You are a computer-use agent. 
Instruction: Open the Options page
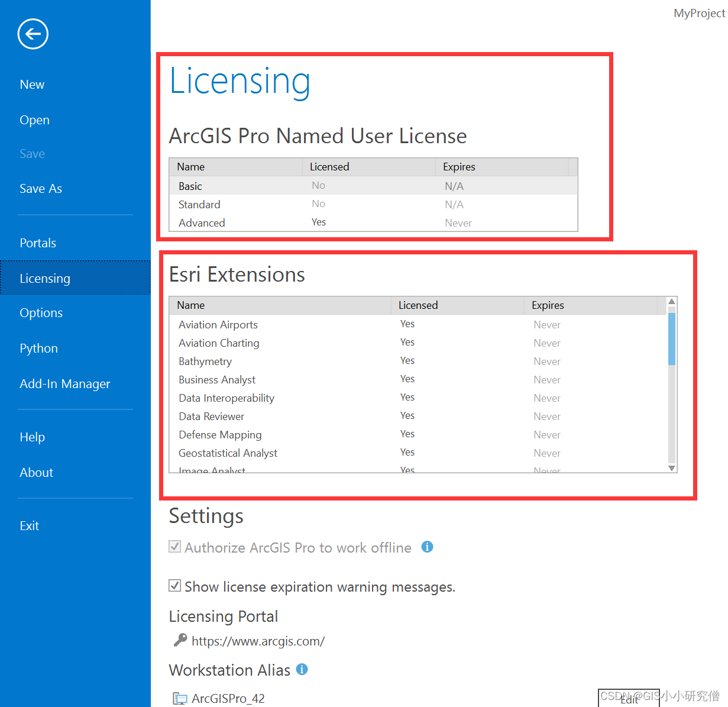41,313
